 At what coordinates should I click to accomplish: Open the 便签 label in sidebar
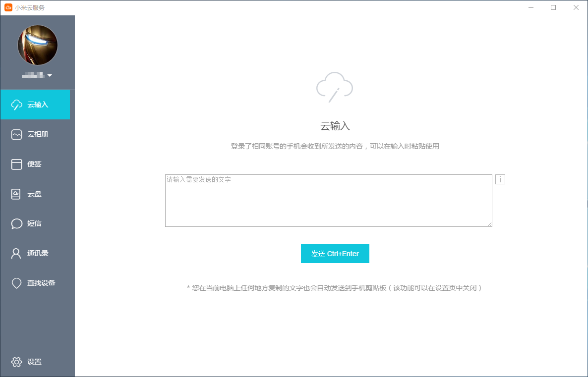[x=34, y=164]
